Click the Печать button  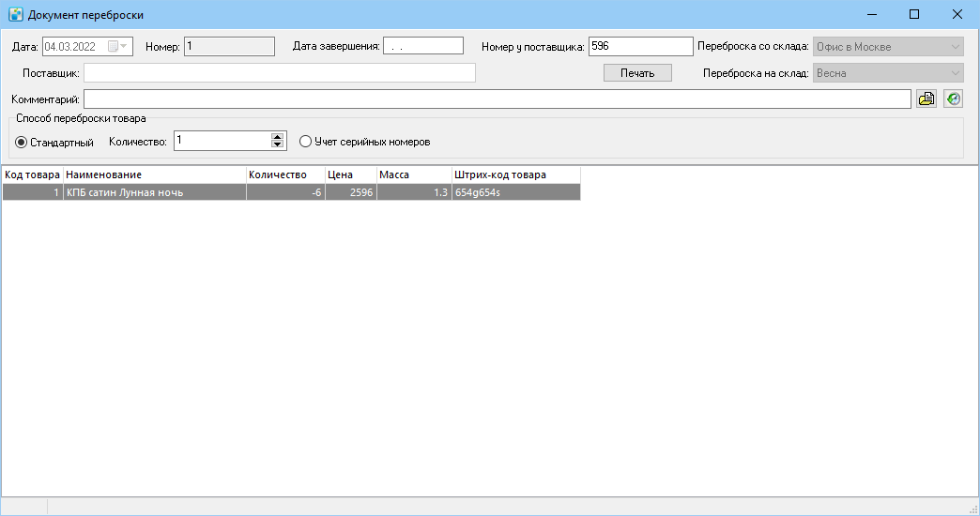click(x=637, y=73)
